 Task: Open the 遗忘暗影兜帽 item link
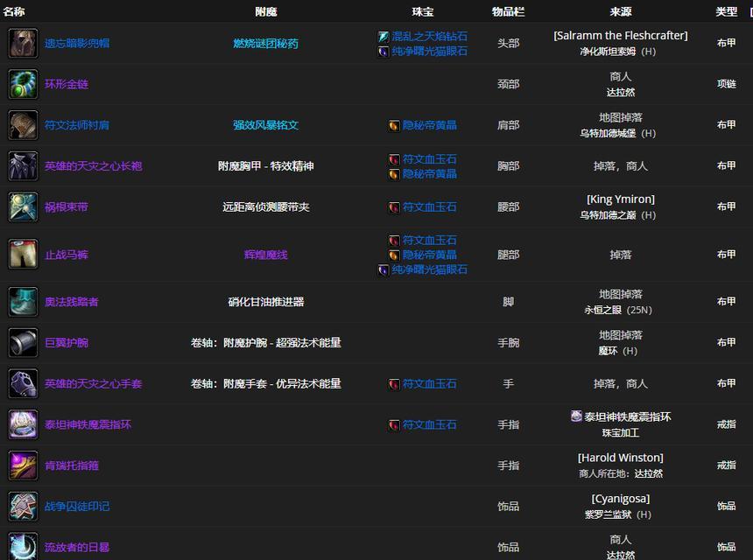pos(77,43)
